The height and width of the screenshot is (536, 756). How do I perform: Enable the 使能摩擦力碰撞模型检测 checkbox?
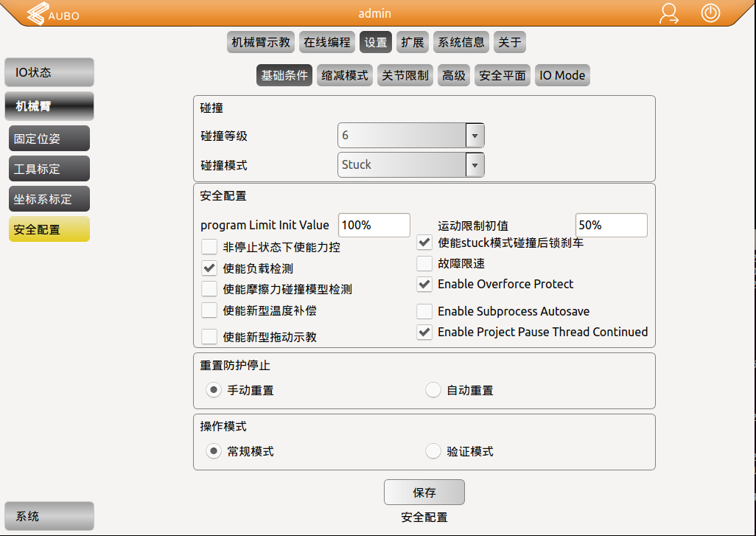(210, 289)
